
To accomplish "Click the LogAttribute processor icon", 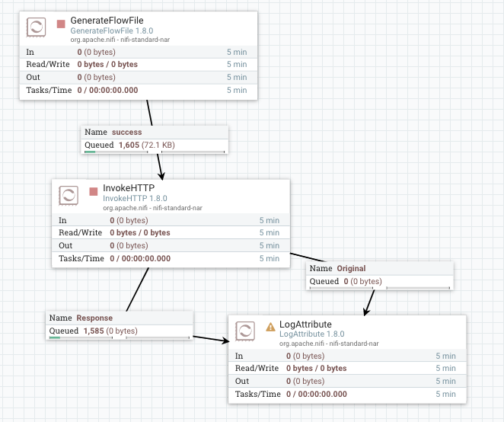I will (x=245, y=331).
